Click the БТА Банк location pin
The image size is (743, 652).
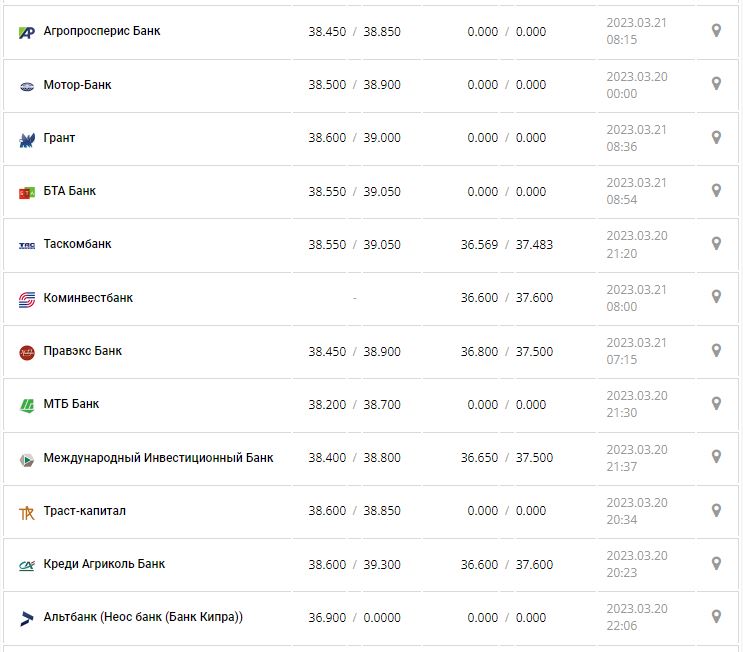pyautogui.click(x=716, y=190)
